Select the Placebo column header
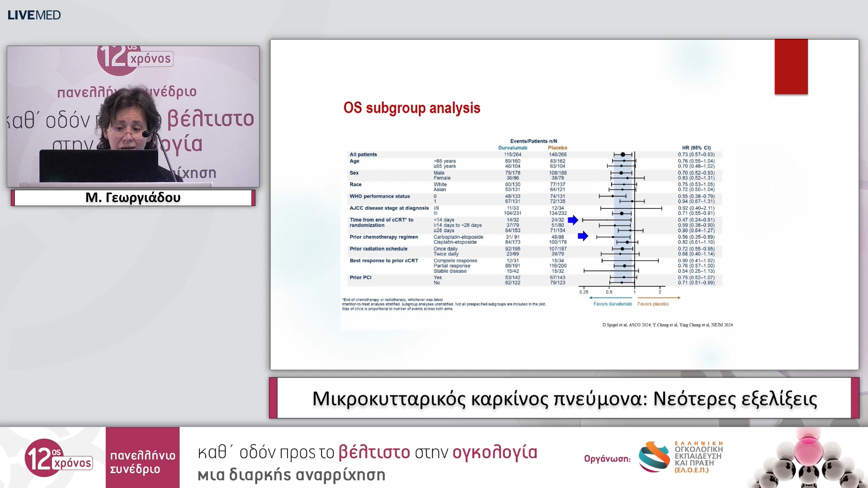Image resolution: width=868 pixels, height=488 pixels. coord(557,147)
